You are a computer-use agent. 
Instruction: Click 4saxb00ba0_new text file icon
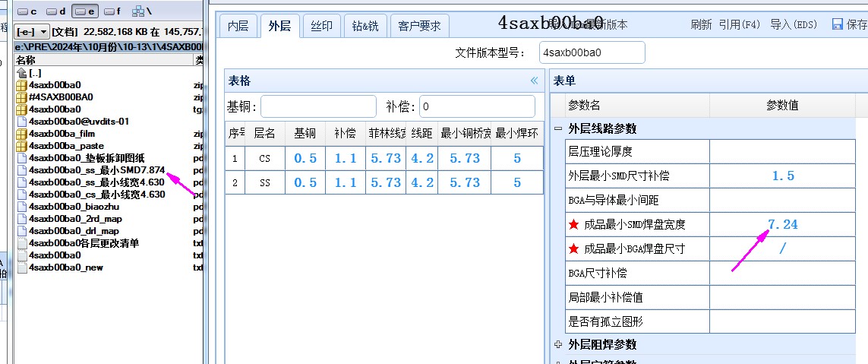[21, 267]
